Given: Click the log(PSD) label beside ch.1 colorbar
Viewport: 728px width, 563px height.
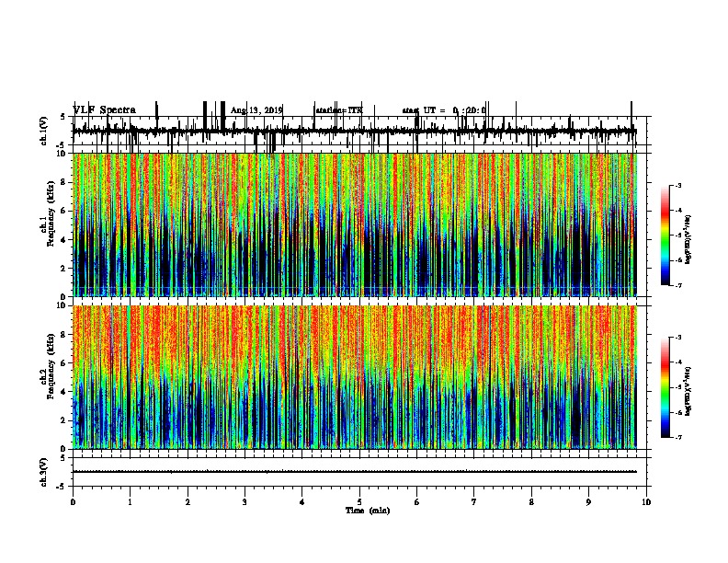Looking at the screenshot, I should 688,239.
